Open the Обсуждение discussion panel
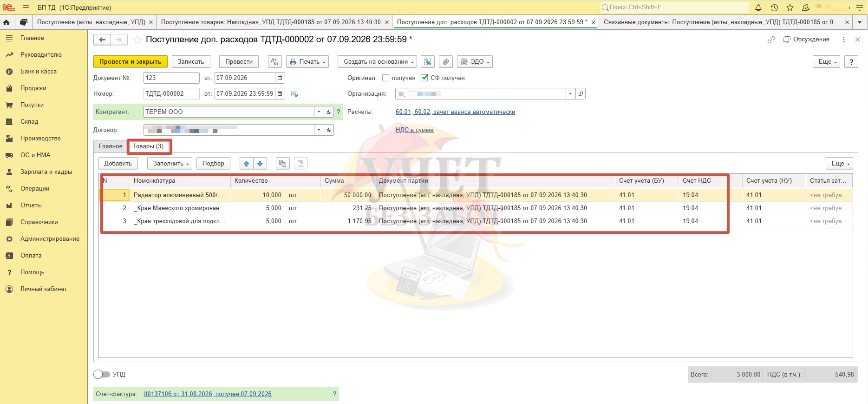Viewport: 868px width, 404px height. coord(806,40)
